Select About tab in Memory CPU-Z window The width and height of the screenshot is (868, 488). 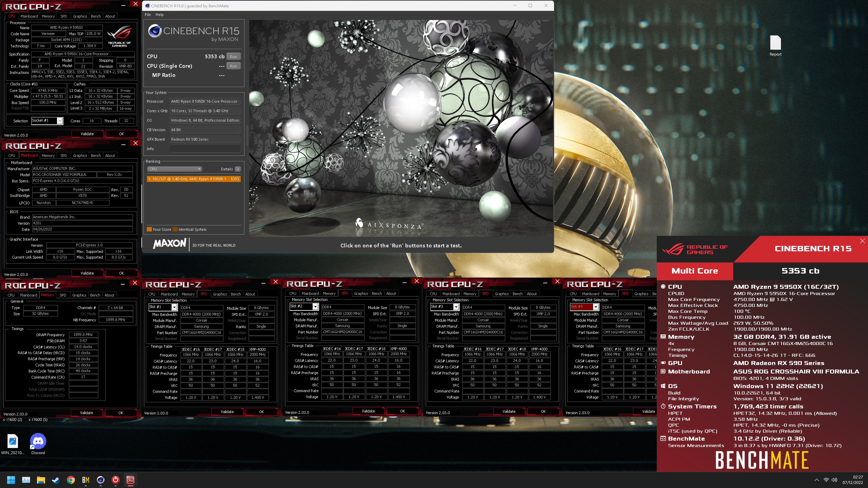(109, 295)
